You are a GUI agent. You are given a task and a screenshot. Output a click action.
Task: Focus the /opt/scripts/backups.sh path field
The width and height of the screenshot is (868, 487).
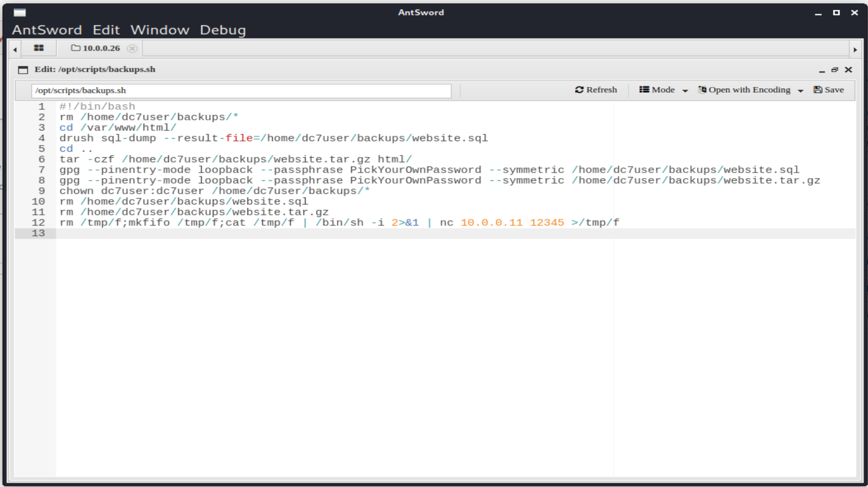241,91
